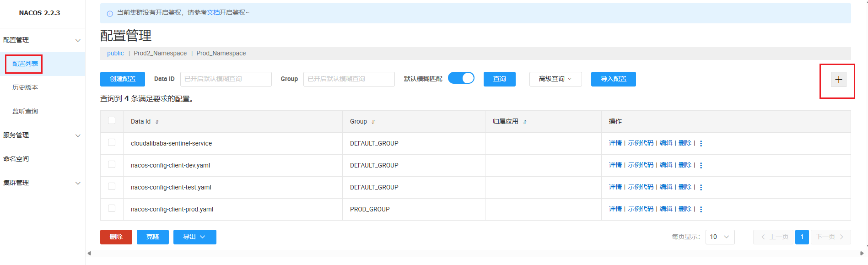Open 示例代码 for nacos-config-client-test.yaml
The image size is (868, 265).
641,187
